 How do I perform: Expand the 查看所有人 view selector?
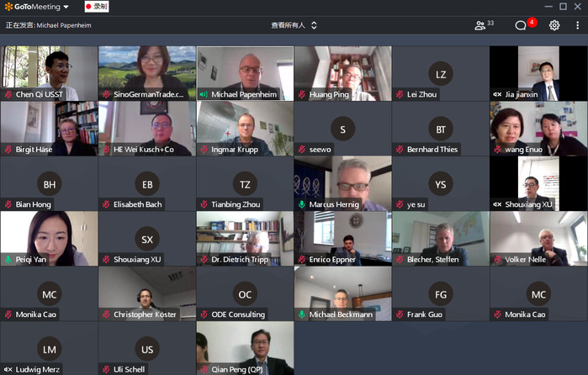(x=294, y=25)
